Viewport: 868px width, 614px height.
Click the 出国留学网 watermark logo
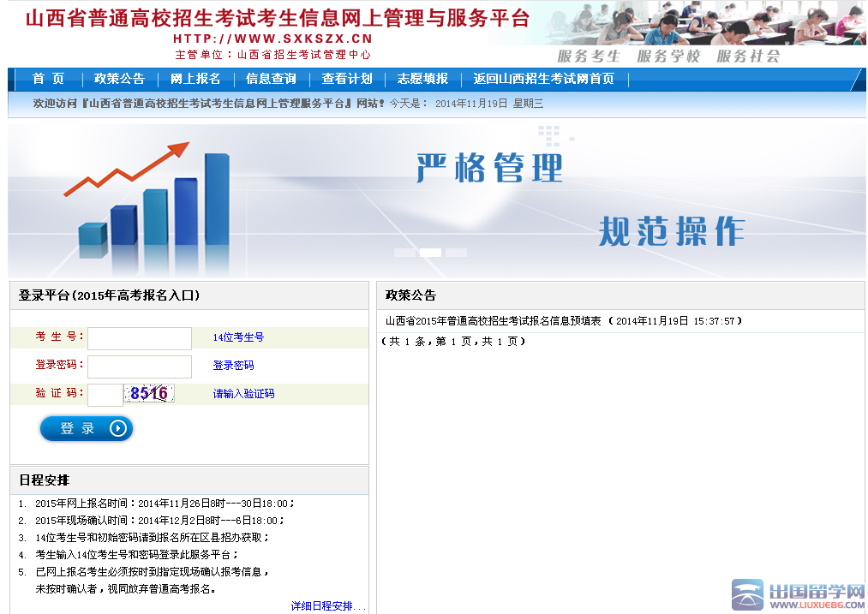798,595
